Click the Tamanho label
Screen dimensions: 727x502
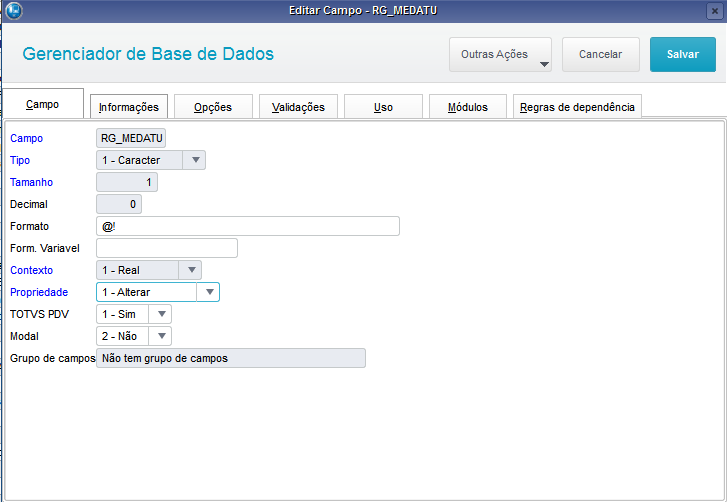32,182
